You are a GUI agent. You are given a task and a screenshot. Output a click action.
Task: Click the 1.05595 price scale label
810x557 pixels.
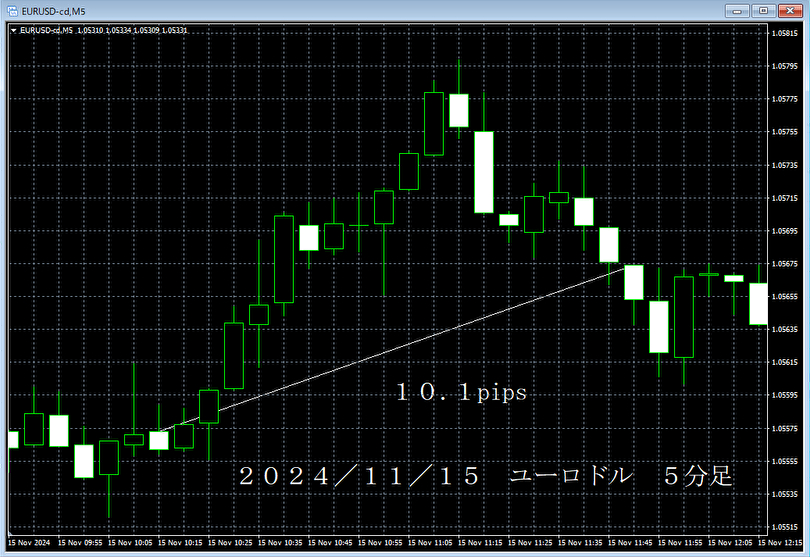click(x=785, y=395)
